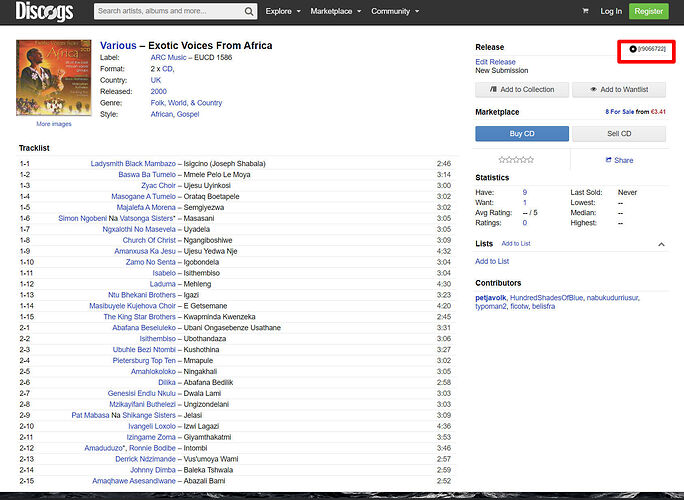Open contributor nabukudurriusur profile
The image size is (684, 500).
612,298
